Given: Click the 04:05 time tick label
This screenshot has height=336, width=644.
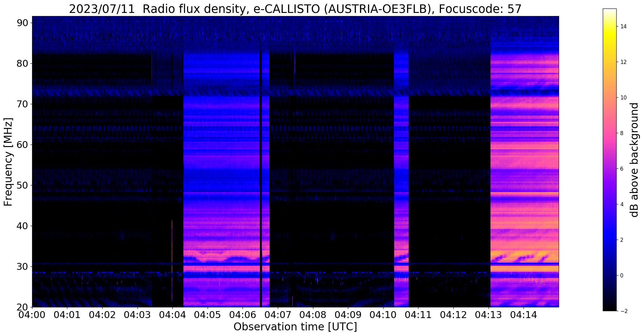Looking at the screenshot, I should pos(208,314).
